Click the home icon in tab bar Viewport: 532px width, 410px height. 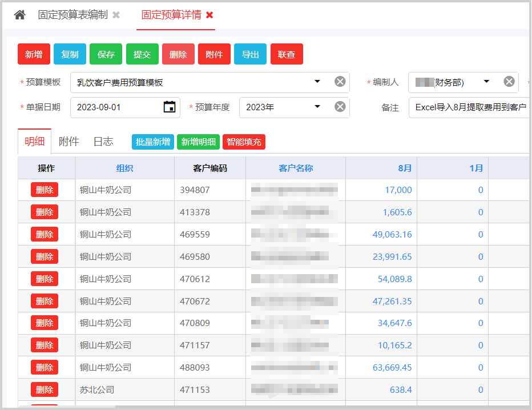(20, 15)
